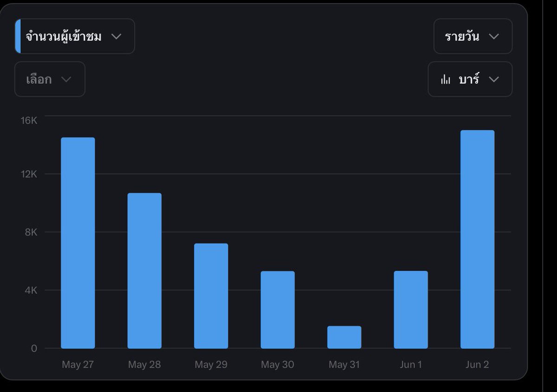Click the May 31 axis label
The image size is (557, 392).
(344, 365)
